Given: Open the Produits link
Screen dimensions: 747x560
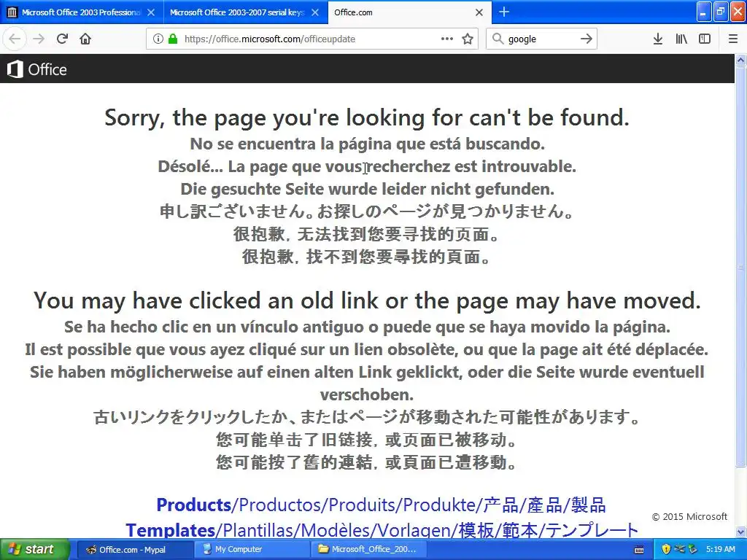Looking at the screenshot, I should 362,505.
